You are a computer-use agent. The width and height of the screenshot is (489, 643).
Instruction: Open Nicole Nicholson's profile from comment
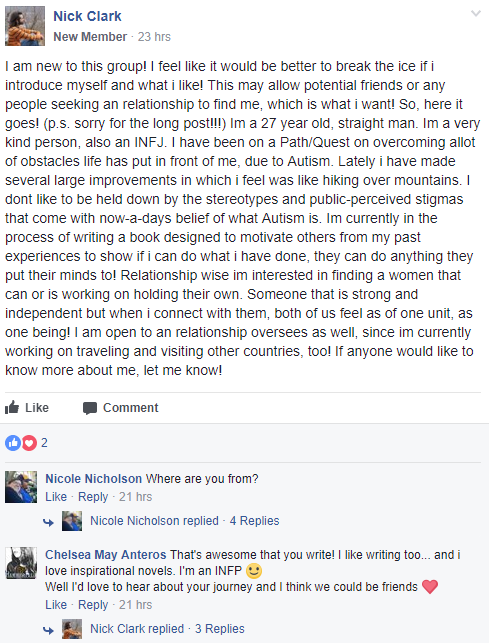(x=94, y=479)
